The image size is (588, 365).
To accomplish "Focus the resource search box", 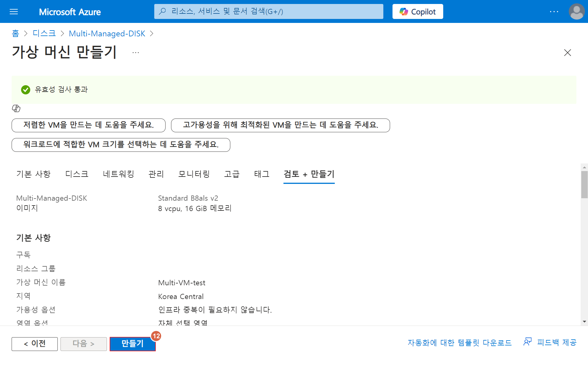I will click(x=268, y=12).
